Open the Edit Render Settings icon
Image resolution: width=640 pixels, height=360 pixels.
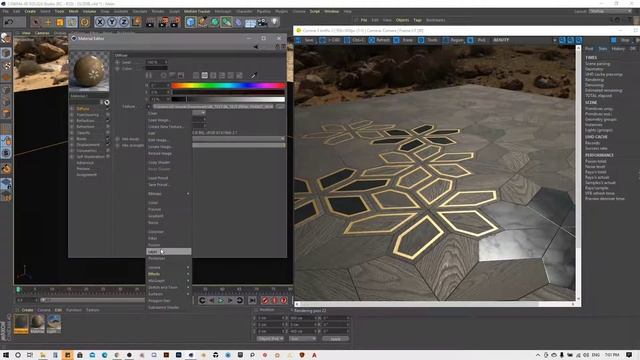pos(176,22)
